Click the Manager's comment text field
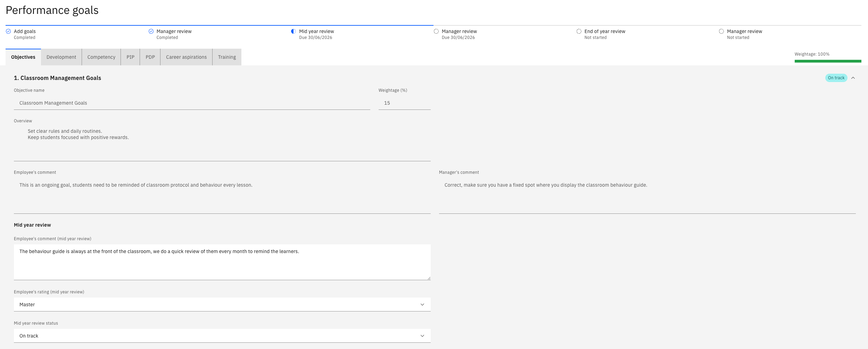The height and width of the screenshot is (349, 868). [x=647, y=196]
